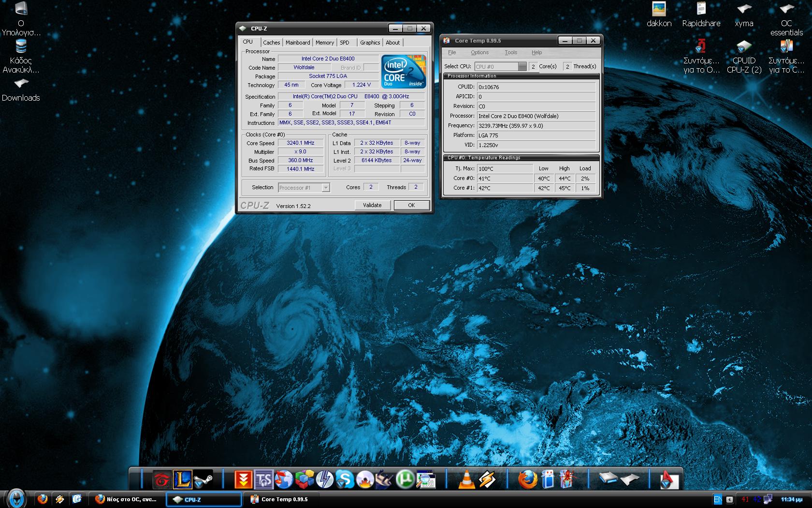Open the xyma desktop folder
The height and width of the screenshot is (508, 812).
click(x=744, y=15)
